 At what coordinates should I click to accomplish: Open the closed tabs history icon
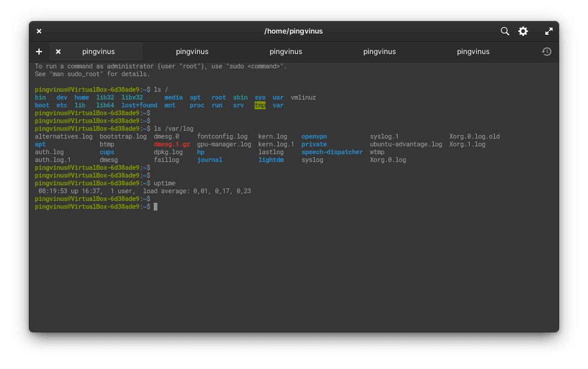pos(547,52)
